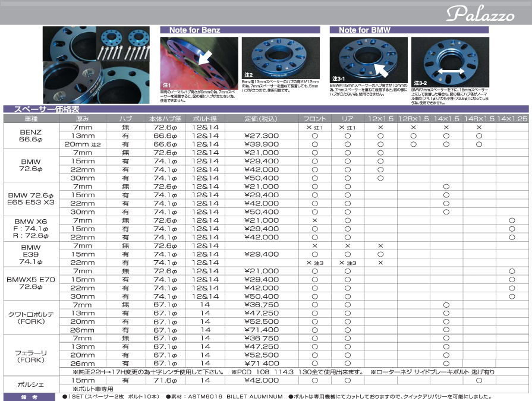
Task: Click the ¥42,000 price in the ポルシェ row
Action: 262,380
